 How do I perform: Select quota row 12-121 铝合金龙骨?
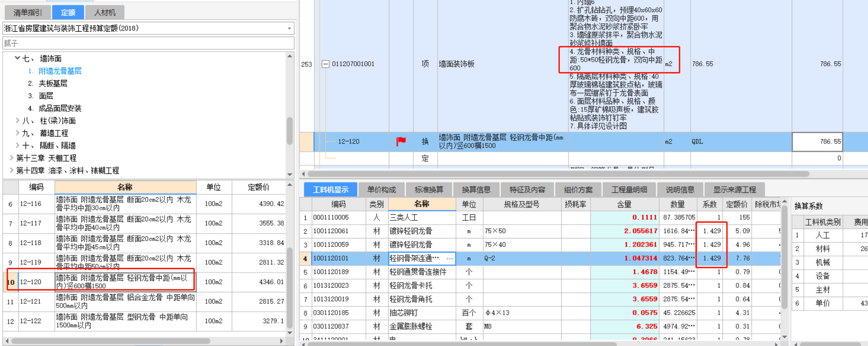(x=144, y=301)
